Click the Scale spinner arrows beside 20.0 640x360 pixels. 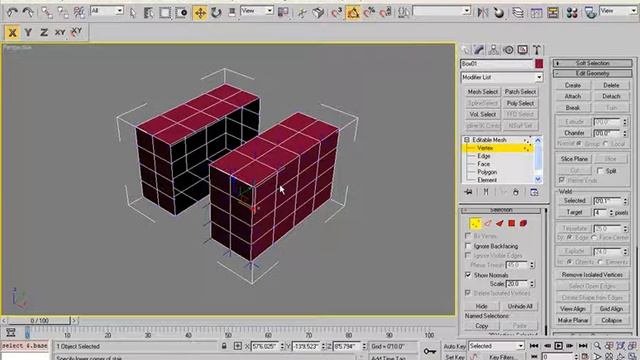pyautogui.click(x=532, y=283)
